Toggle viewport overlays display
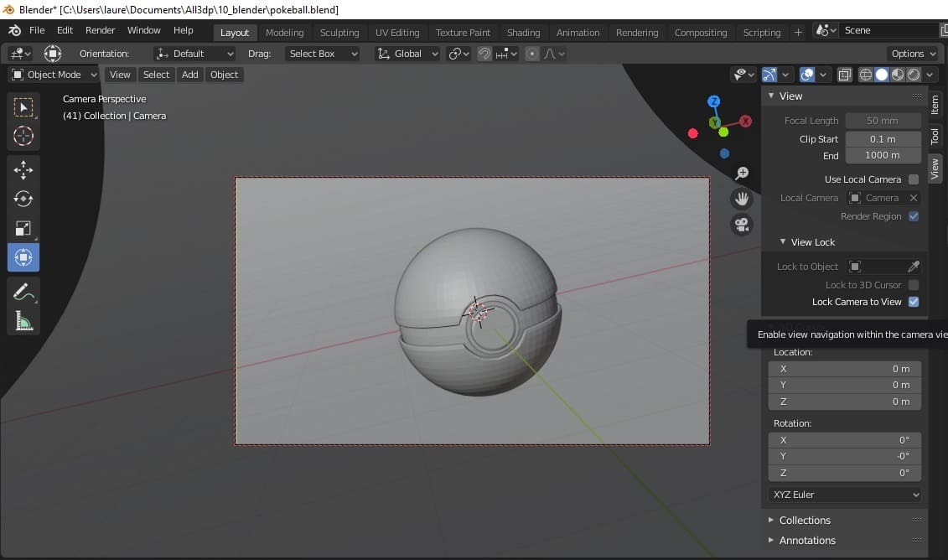Image resolution: width=948 pixels, height=560 pixels. click(x=807, y=75)
